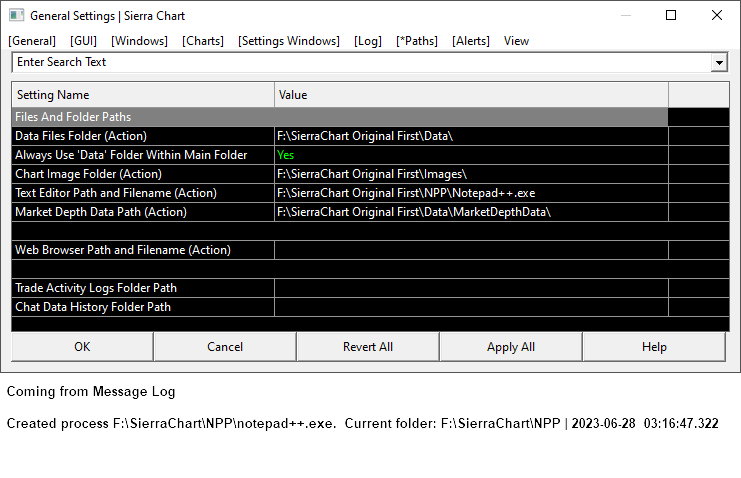The image size is (741, 478).
Task: Click the Sierra Chart title bar icon
Action: (x=17, y=16)
